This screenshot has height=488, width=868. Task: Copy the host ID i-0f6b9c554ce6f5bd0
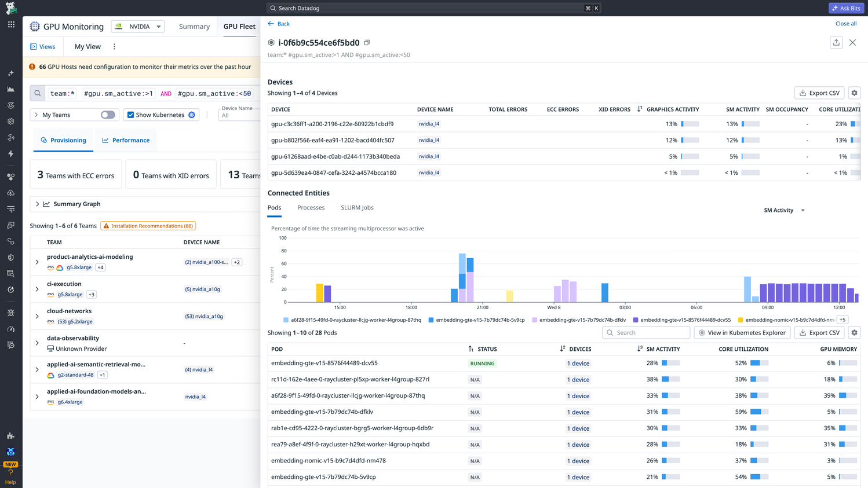pyautogui.click(x=367, y=43)
